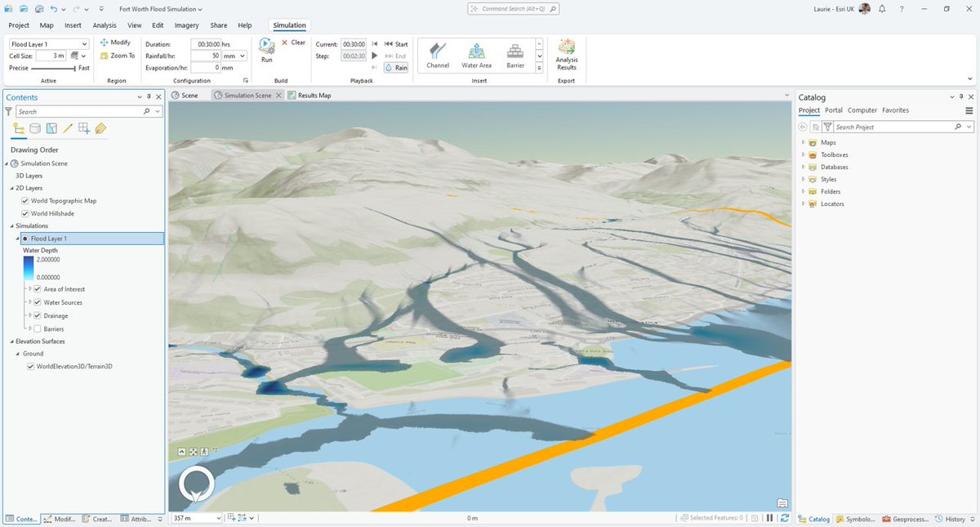Viewport: 980px width, 527px height.
Task: Expand Toolboxes in Catalog
Action: (x=803, y=154)
